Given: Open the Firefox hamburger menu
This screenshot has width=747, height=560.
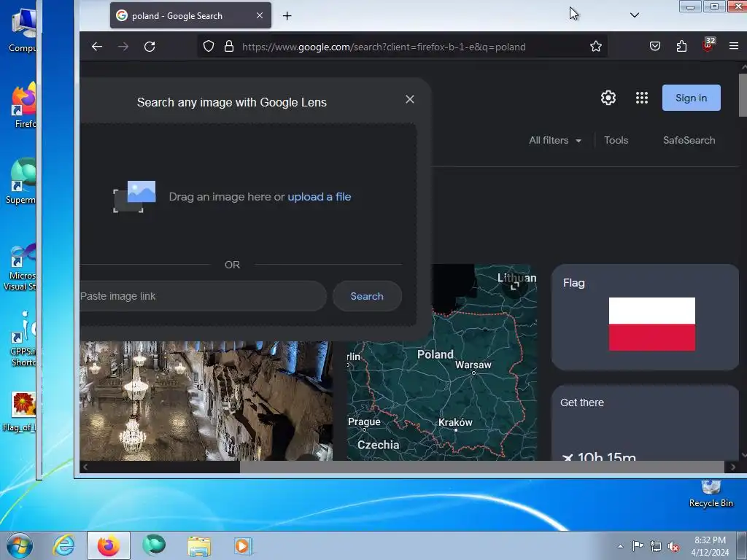Looking at the screenshot, I should click(x=734, y=46).
